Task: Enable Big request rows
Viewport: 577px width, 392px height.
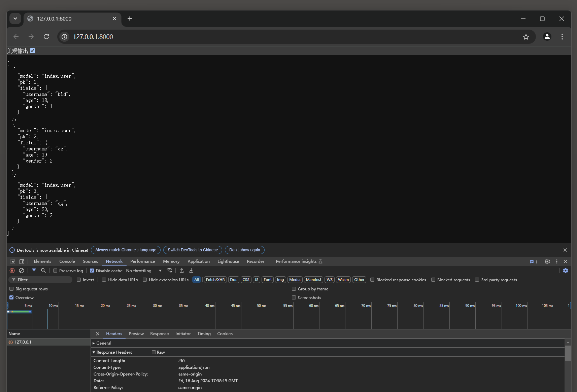Action: (11, 289)
